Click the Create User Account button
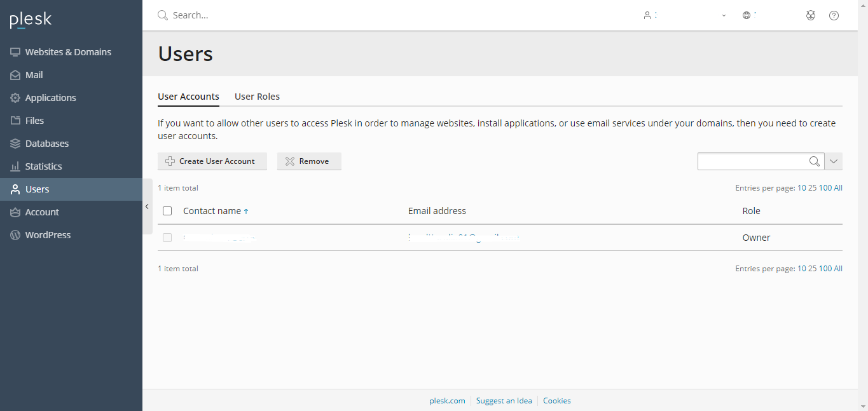868x411 pixels. point(212,161)
